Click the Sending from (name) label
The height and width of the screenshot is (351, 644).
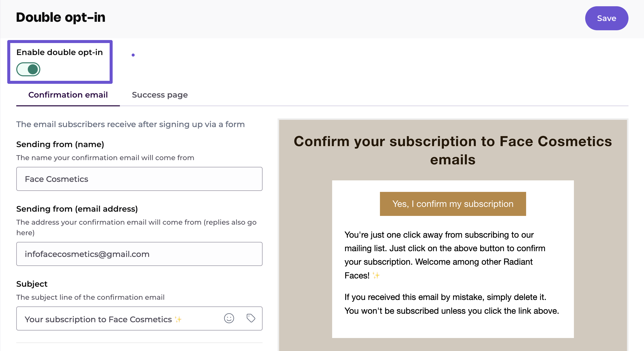click(60, 144)
